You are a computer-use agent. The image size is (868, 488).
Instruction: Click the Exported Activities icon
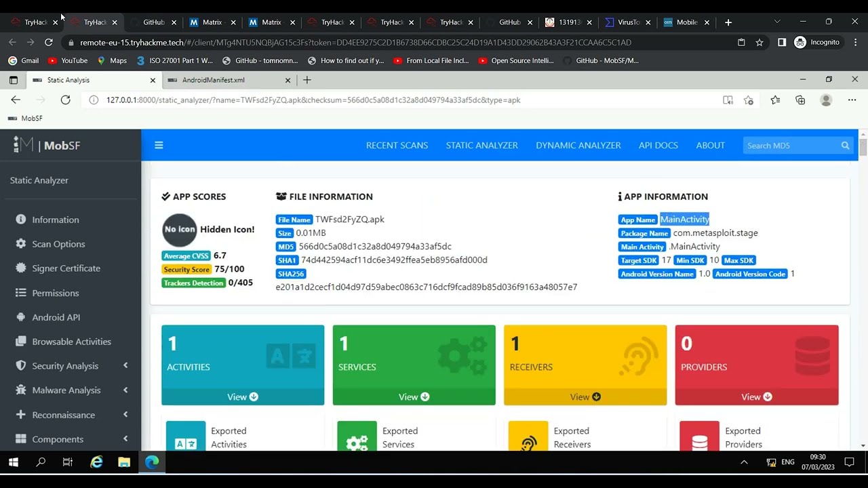click(186, 438)
